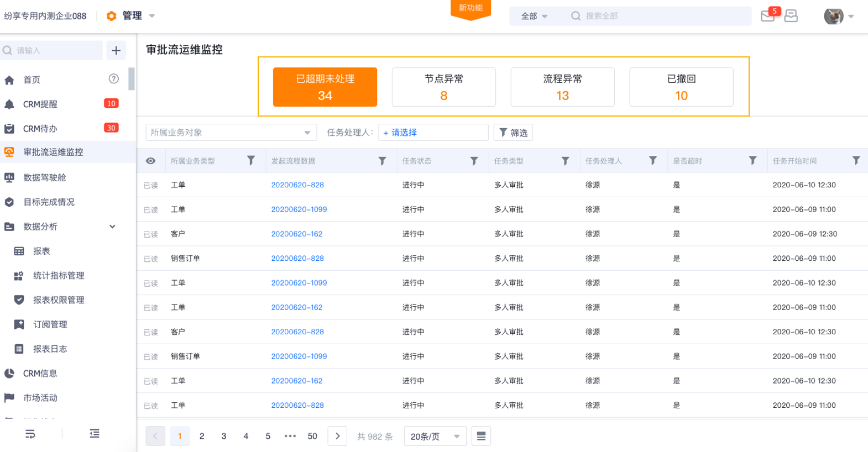This screenshot has width=868, height=452.
Task: Click the 数据驾驶舱 monitor icon
Action: pyautogui.click(x=9, y=177)
